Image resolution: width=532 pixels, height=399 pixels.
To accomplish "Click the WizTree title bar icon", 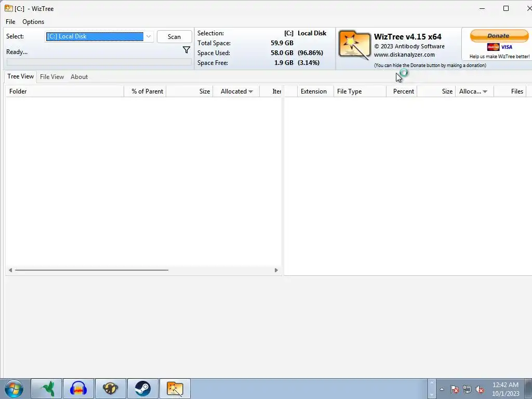I will [9, 8].
